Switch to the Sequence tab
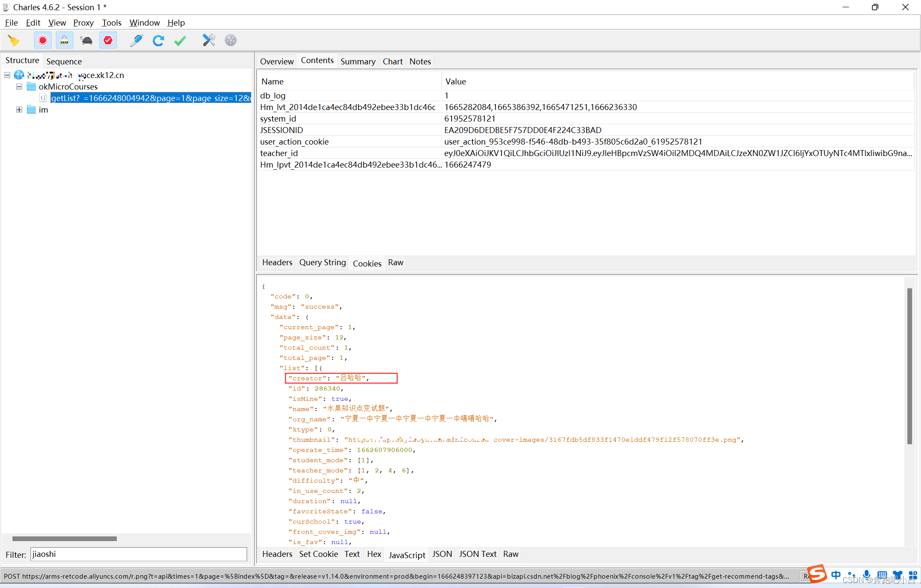Image resolution: width=921 pixels, height=588 pixels. (x=64, y=61)
